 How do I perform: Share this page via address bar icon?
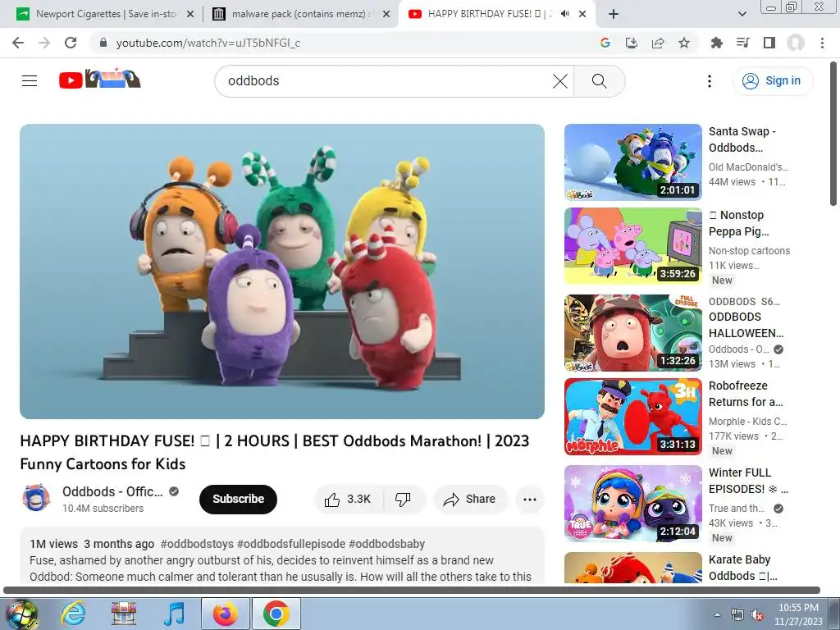tap(658, 43)
